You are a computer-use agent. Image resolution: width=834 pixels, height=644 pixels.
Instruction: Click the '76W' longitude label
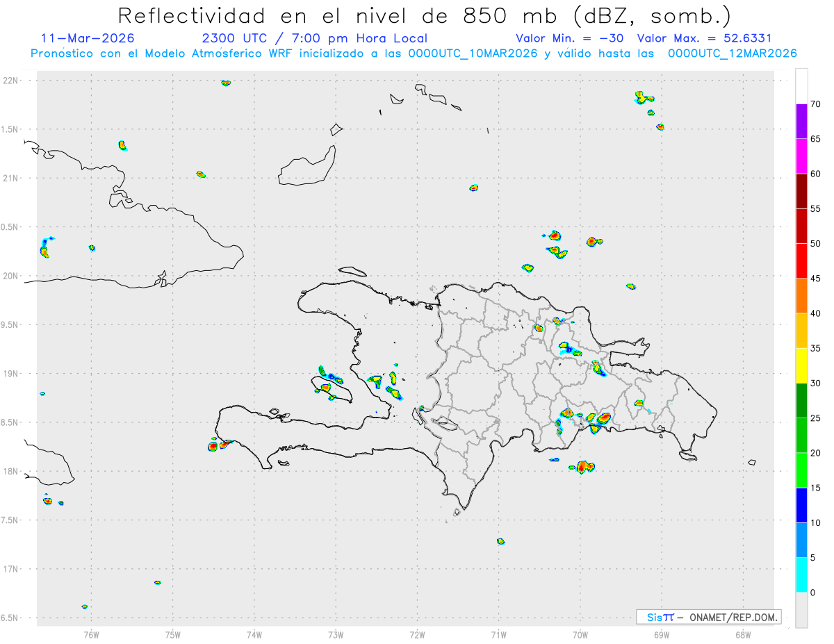tap(91, 634)
